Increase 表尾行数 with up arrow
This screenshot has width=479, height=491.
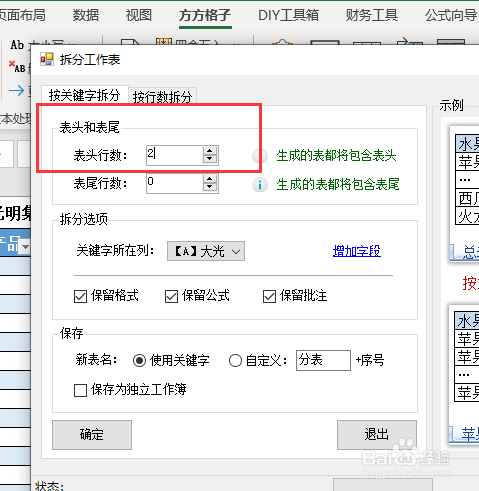(210, 179)
